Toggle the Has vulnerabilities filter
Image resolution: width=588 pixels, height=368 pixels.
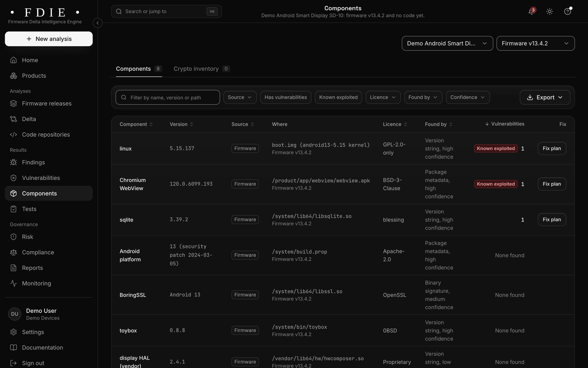(x=285, y=97)
